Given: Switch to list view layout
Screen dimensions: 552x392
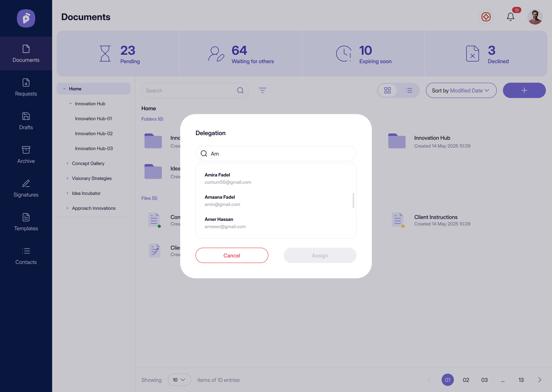Looking at the screenshot, I should [x=409, y=90].
